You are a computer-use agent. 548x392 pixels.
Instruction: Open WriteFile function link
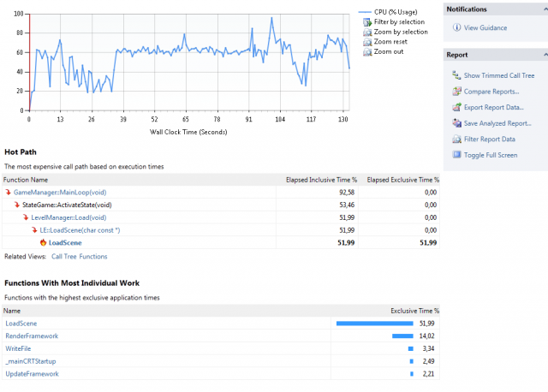click(21, 348)
